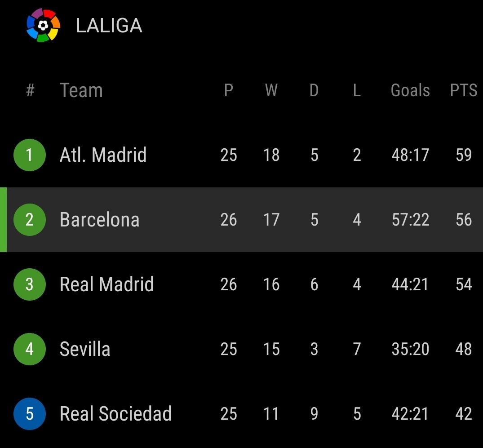
Task: Click the blue position 5 badge
Action: 30,413
